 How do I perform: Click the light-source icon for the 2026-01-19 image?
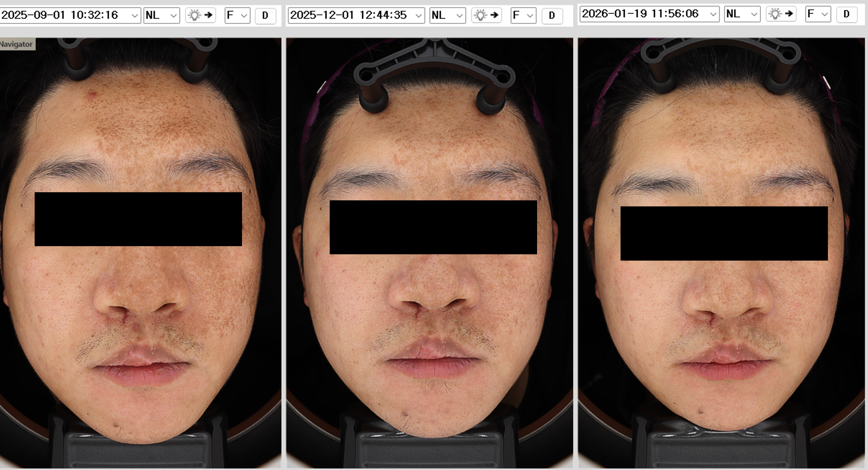[x=781, y=14]
